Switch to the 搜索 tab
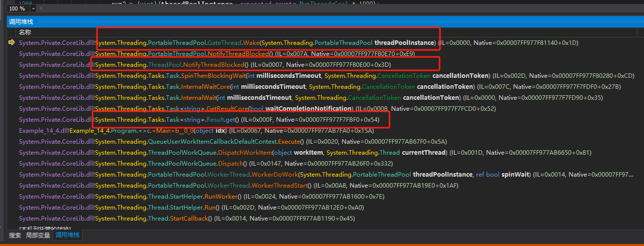Screen dimensions: 644x246 point(15,235)
